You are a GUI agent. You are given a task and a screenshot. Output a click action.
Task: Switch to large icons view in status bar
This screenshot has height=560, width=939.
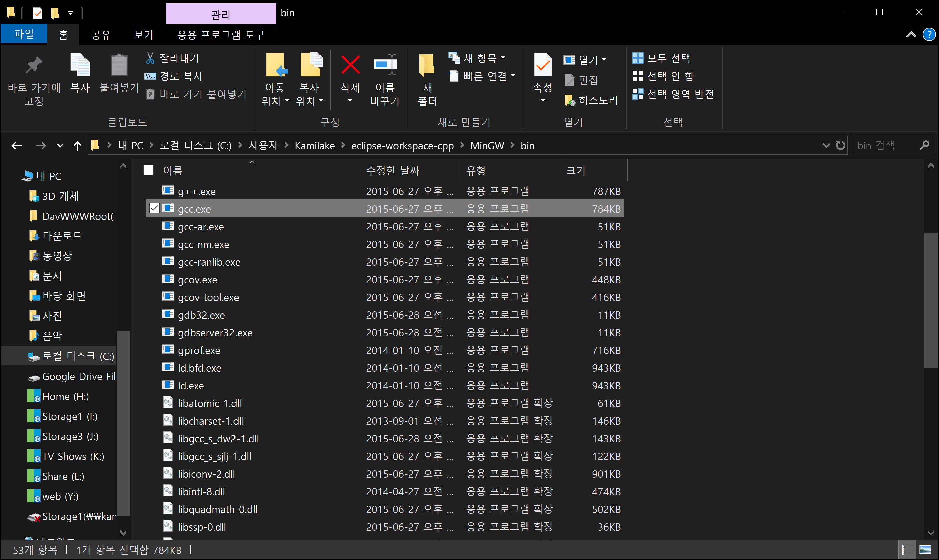point(925,550)
